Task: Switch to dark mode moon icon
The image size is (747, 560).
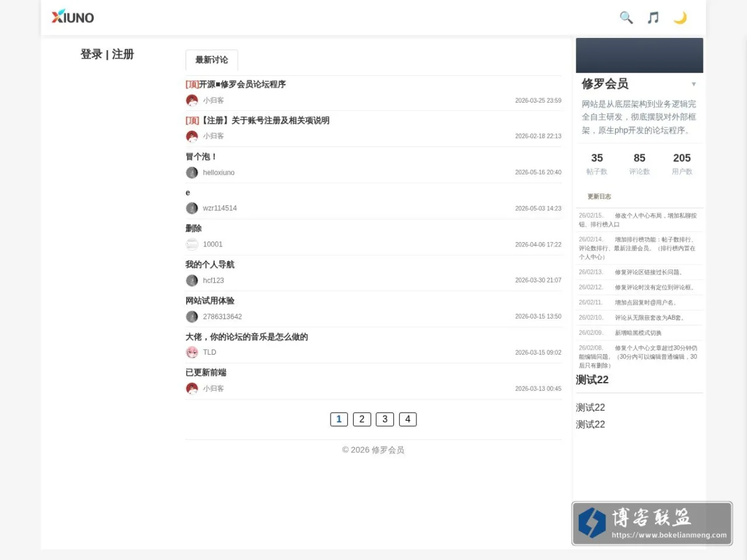Action: click(x=680, y=17)
